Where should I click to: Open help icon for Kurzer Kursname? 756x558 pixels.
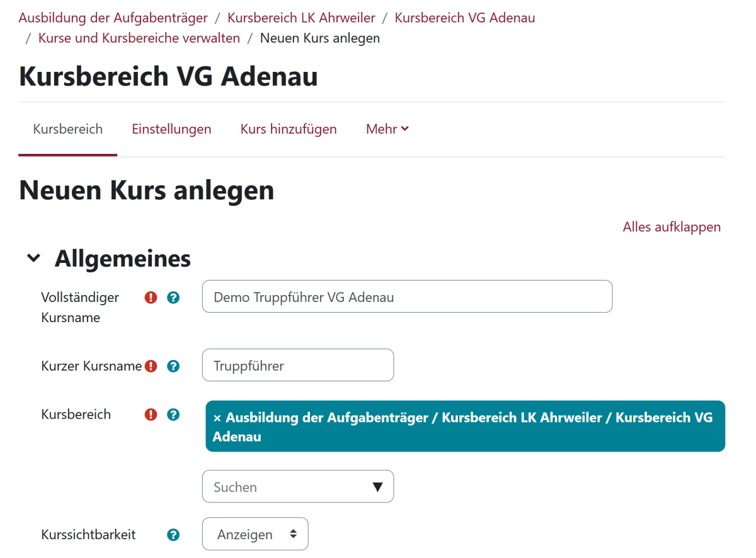point(173,366)
